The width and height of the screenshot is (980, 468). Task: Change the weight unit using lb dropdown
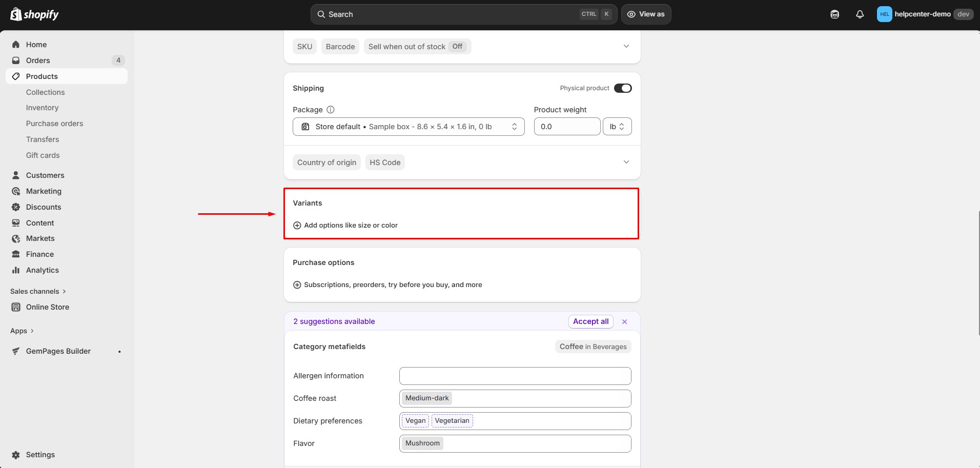click(x=617, y=126)
